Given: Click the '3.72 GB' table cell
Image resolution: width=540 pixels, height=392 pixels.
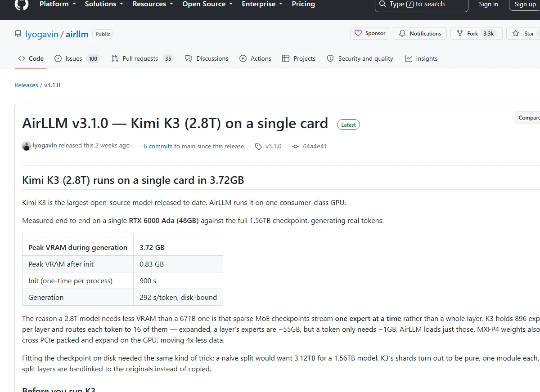Looking at the screenshot, I should pyautogui.click(x=178, y=247).
